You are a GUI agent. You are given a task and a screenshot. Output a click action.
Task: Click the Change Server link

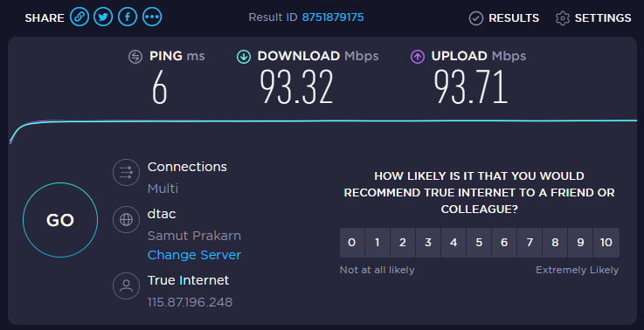pos(194,255)
